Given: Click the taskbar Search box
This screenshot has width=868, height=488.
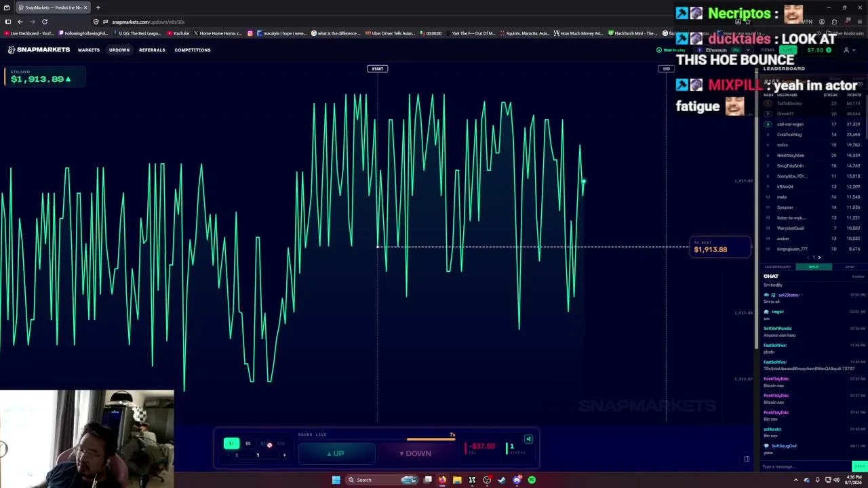Looking at the screenshot, I should pos(382,480).
